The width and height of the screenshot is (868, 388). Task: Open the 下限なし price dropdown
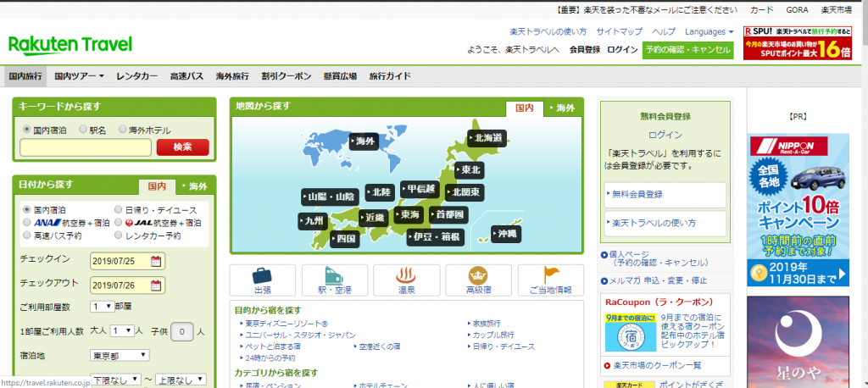(x=115, y=380)
